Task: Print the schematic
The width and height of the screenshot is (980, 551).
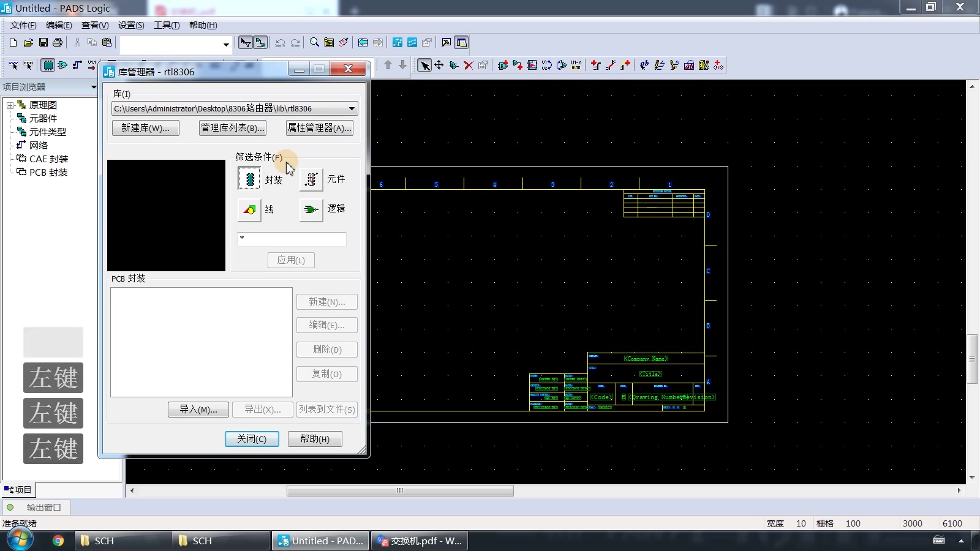Action: click(58, 43)
